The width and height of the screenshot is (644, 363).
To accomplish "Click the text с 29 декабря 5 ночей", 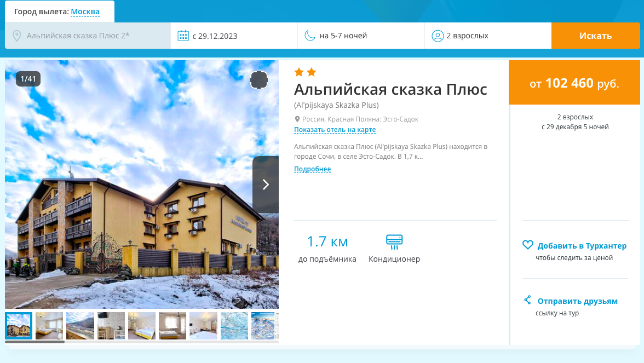I will pos(575,127).
